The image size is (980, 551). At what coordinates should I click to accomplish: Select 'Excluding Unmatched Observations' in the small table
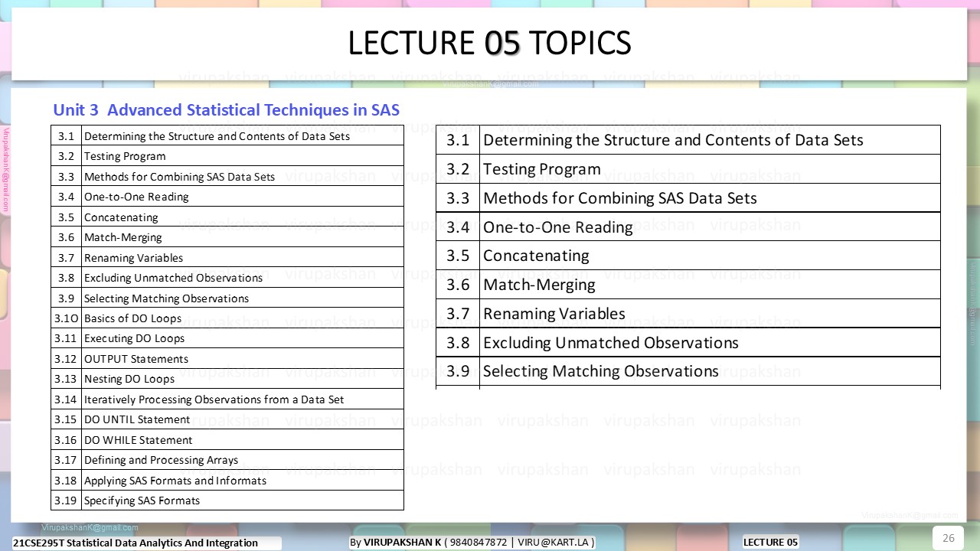point(173,278)
